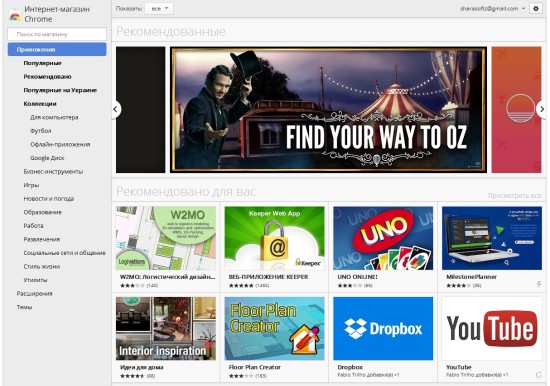Browse the Работа category
Image resolution: width=550 pixels, height=386 pixels.
click(x=33, y=226)
